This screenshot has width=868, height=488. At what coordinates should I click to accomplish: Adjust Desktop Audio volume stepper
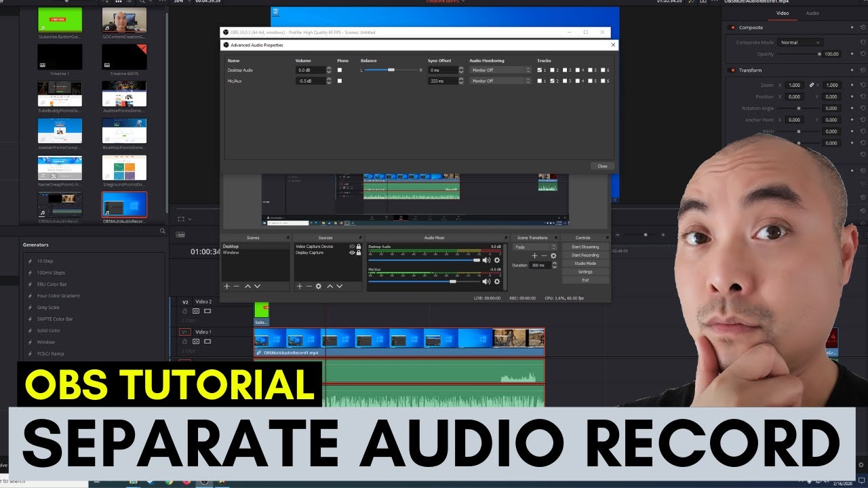click(x=329, y=70)
